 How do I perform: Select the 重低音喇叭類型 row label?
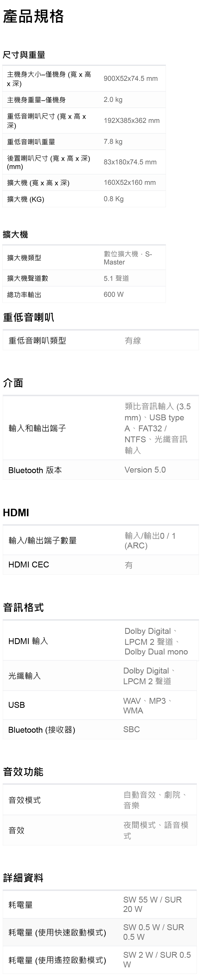click(37, 341)
